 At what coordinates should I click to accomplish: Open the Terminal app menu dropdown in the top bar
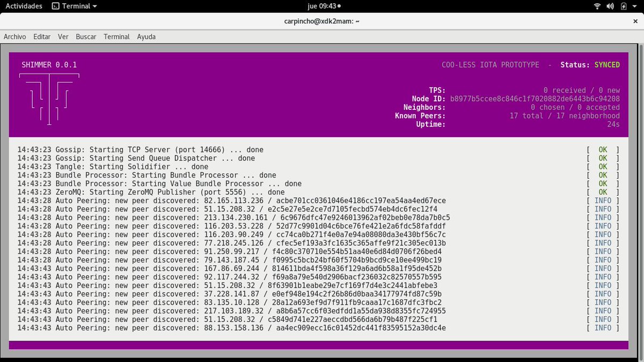pyautogui.click(x=75, y=6)
